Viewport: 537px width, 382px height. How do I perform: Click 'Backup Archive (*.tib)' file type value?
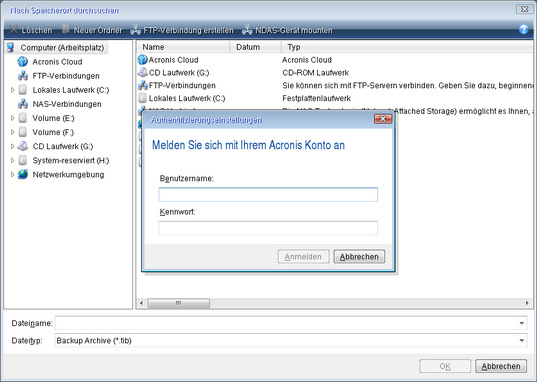pyautogui.click(x=94, y=341)
